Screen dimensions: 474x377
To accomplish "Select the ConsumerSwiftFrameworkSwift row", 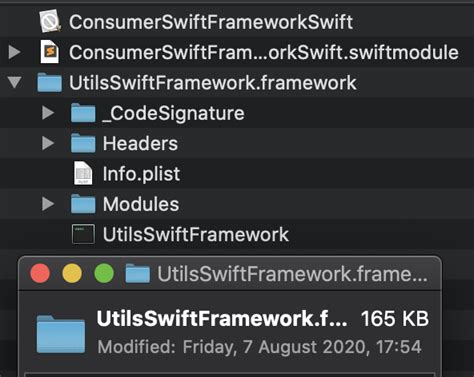I will click(237, 22).
